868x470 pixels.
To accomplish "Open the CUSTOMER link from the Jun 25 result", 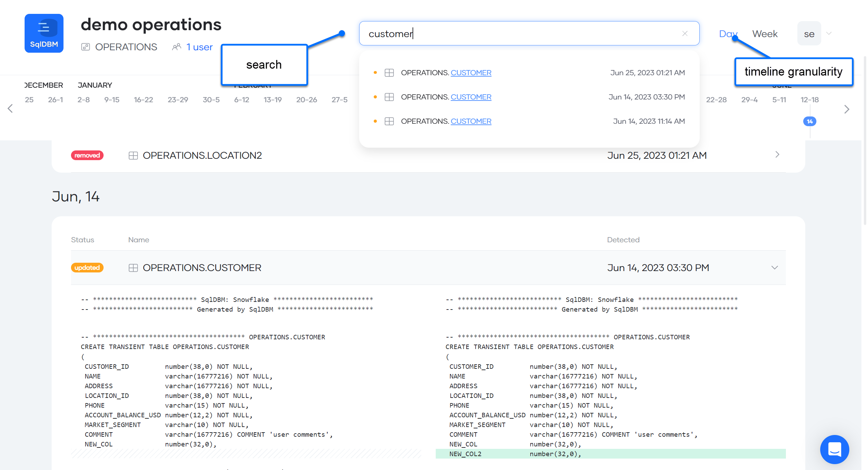I will coord(471,73).
